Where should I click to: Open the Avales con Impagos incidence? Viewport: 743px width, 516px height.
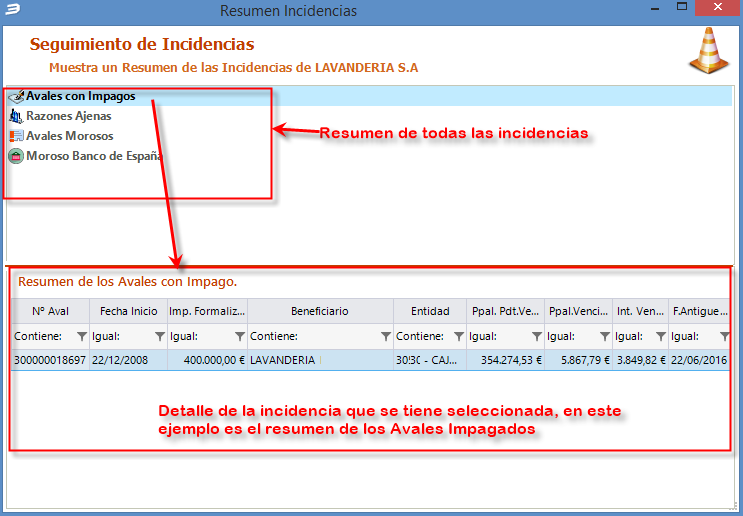click(369, 96)
